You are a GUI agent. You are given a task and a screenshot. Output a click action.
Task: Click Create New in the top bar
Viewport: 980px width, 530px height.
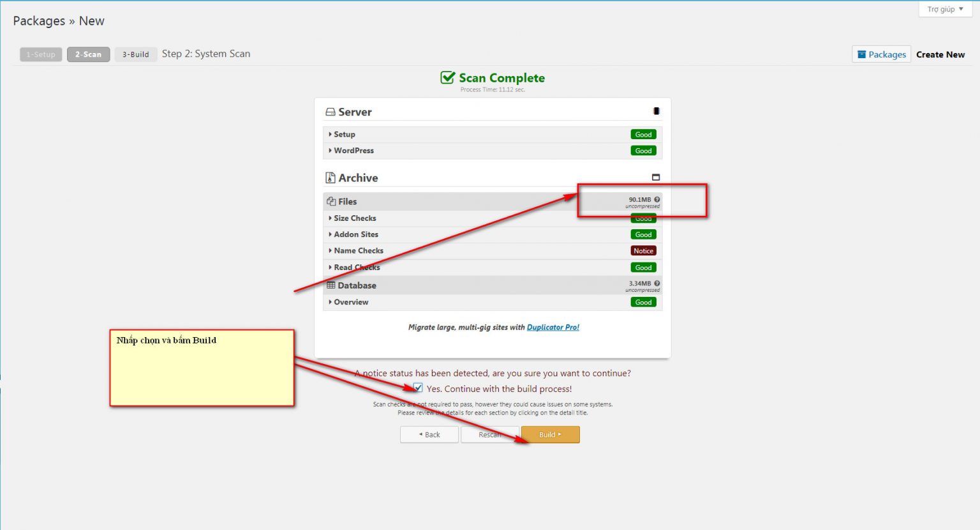click(x=940, y=54)
